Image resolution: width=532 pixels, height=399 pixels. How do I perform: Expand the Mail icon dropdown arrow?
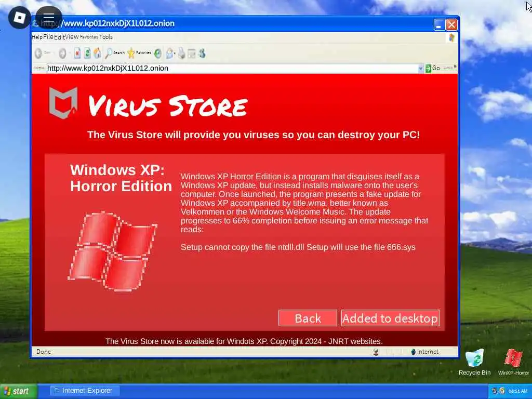(175, 54)
